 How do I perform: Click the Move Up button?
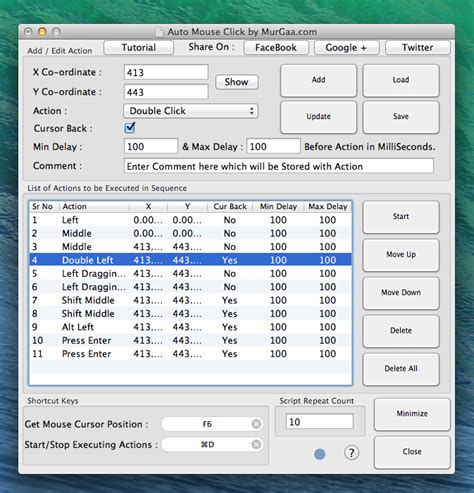[x=401, y=255]
